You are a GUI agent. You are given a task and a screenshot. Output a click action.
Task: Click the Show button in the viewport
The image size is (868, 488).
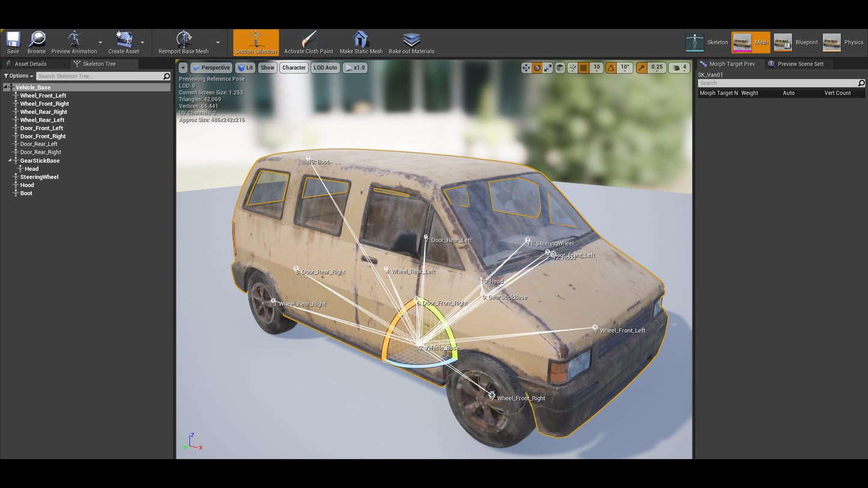click(x=267, y=68)
